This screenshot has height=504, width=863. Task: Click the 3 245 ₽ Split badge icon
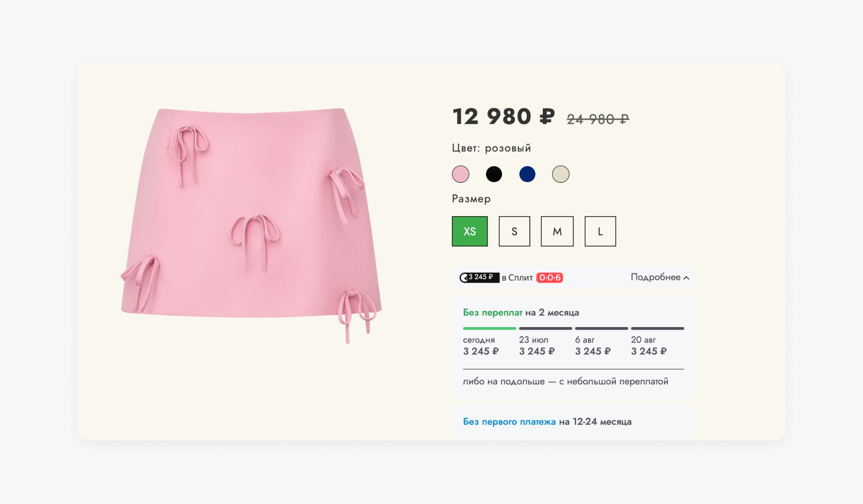[x=479, y=277]
